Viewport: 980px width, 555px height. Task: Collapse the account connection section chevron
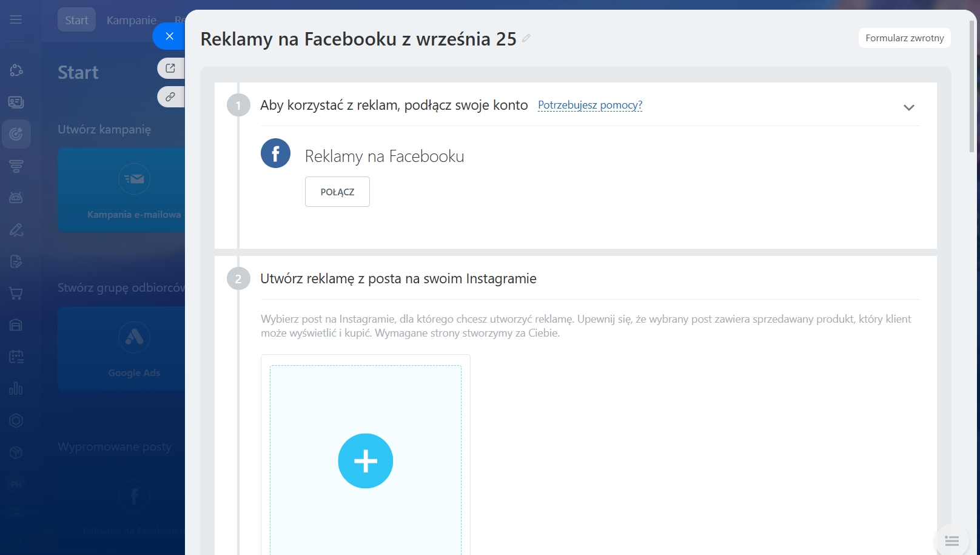pos(908,107)
